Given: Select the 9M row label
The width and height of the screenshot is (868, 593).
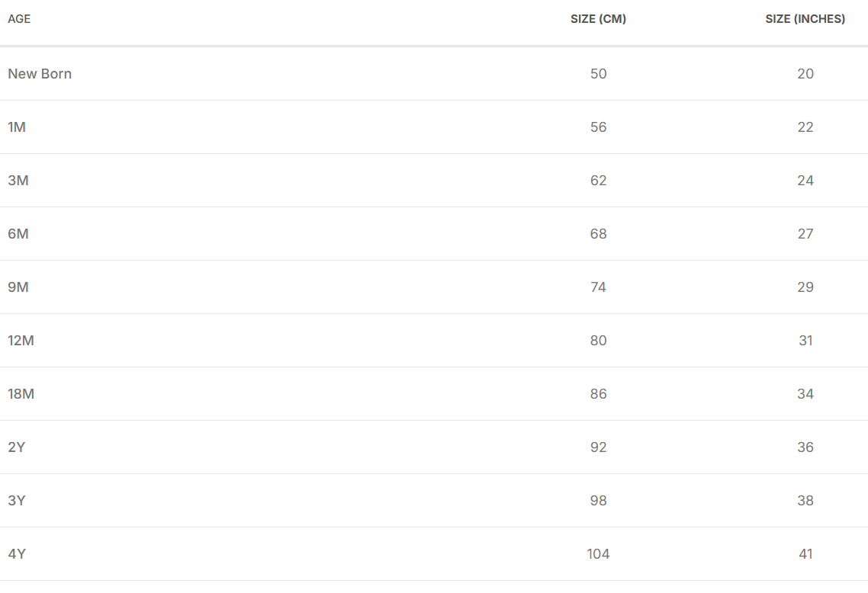Looking at the screenshot, I should 18,287.
